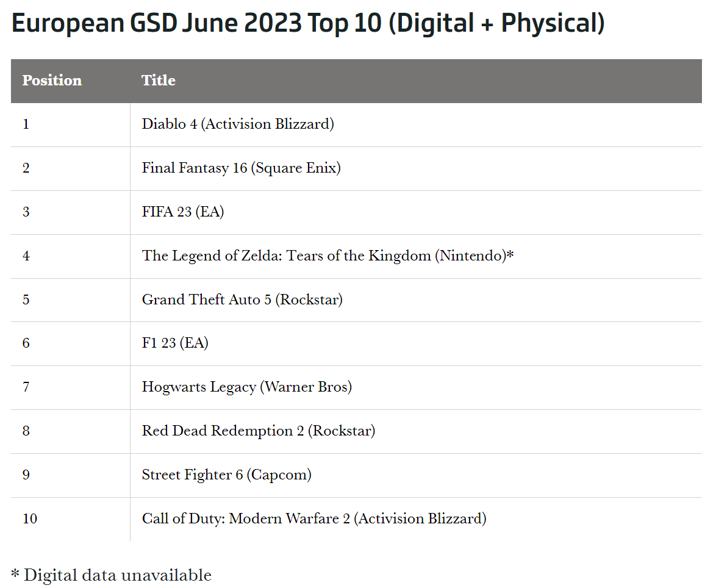Select the Street Fighter 6 (Capcom) entry
Screen dimensions: 716x588
(x=226, y=475)
